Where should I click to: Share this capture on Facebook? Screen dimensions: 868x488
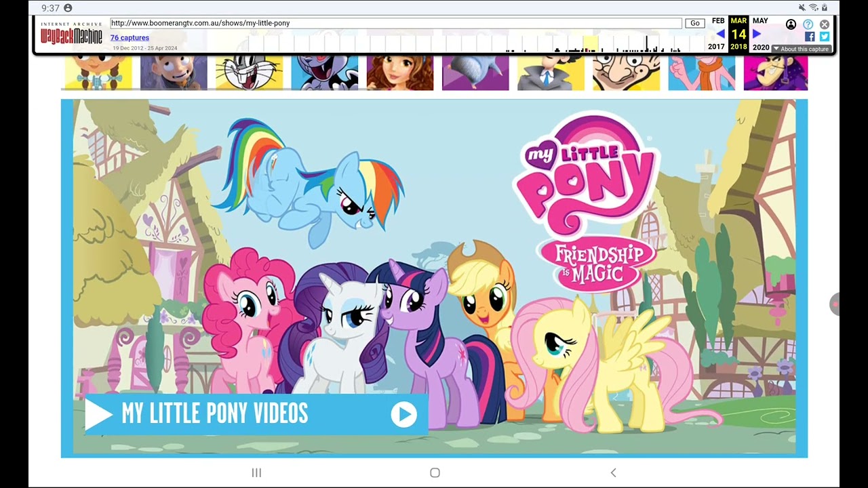click(810, 37)
